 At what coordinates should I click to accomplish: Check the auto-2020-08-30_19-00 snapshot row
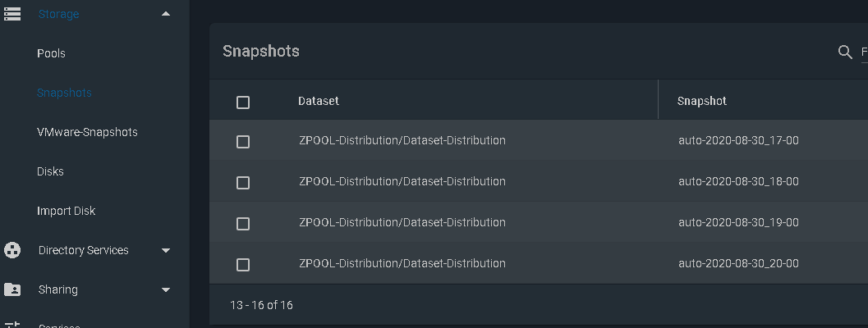[243, 224]
